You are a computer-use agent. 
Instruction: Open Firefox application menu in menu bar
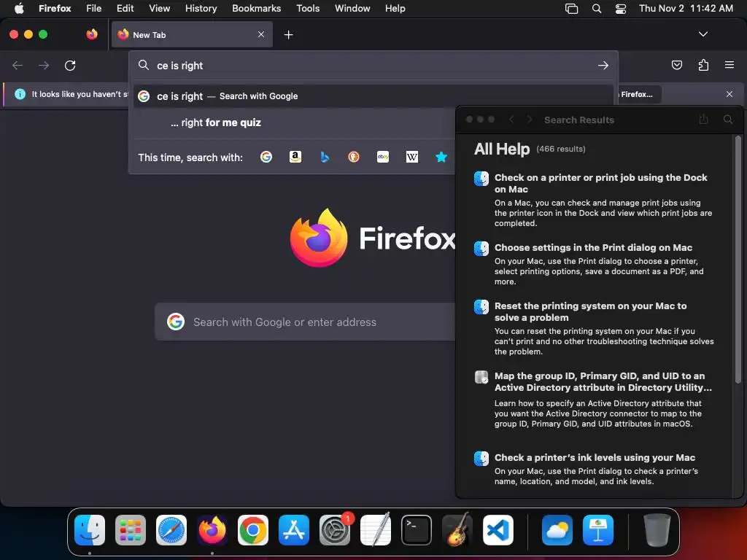click(x=55, y=8)
